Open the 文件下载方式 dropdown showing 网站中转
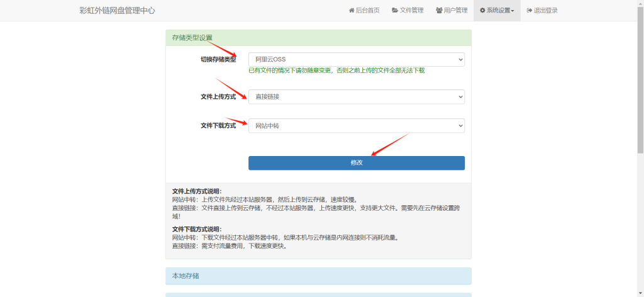Viewport: 644px width, 297px height. point(357,126)
